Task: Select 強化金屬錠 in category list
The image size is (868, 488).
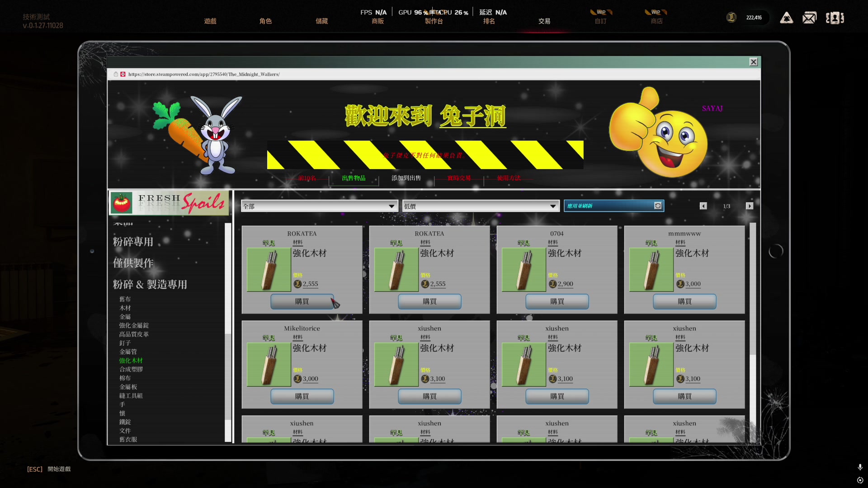Action: (x=134, y=325)
